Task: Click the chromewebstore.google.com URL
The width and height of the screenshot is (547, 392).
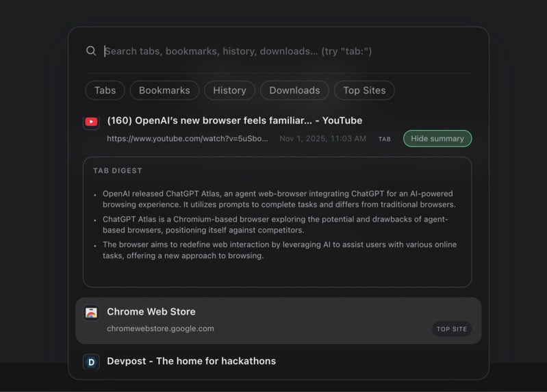Action: click(160, 328)
